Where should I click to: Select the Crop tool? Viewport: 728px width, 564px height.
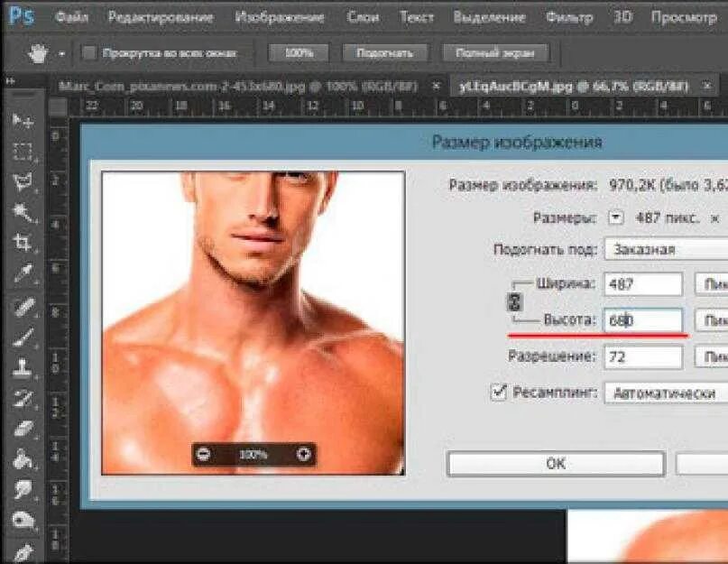(23, 243)
